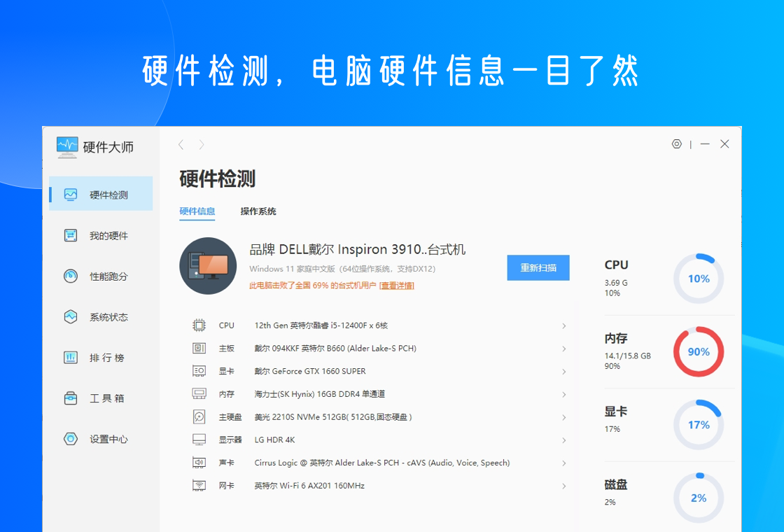
Task: Click 美光 2210S NVMe 512GB text
Action: (333, 417)
